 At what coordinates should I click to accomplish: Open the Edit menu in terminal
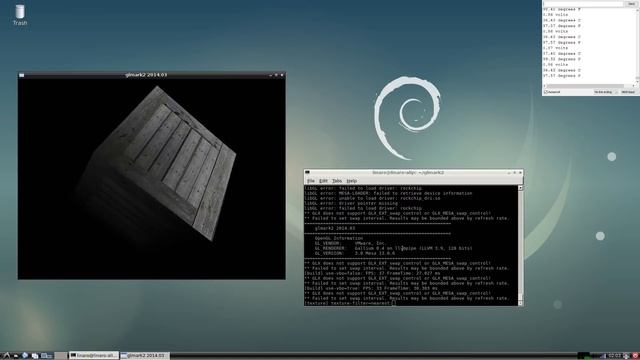(x=323, y=180)
